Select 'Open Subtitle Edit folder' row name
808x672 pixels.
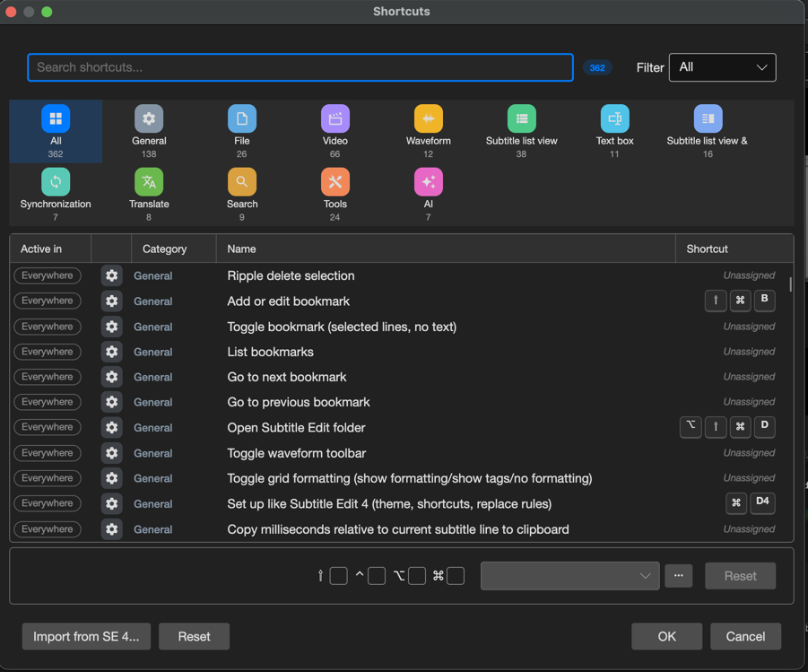296,428
